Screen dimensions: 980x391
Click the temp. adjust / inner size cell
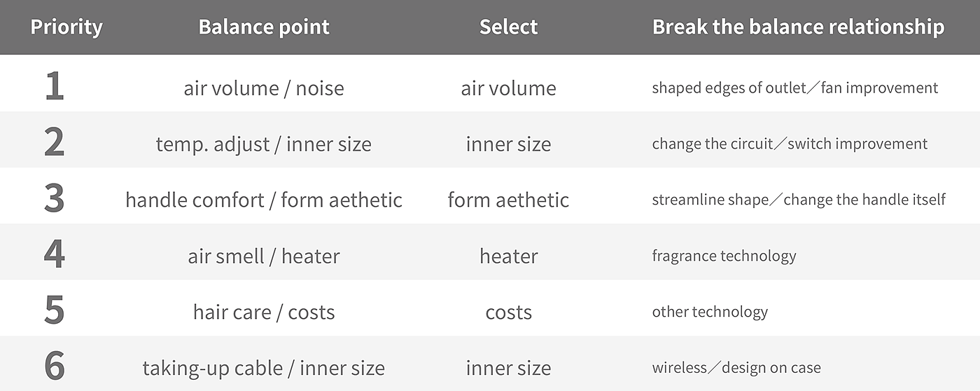point(264,144)
